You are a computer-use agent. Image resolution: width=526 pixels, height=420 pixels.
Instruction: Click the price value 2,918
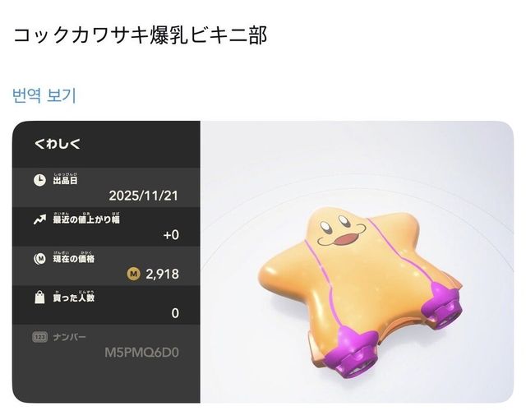tap(163, 274)
